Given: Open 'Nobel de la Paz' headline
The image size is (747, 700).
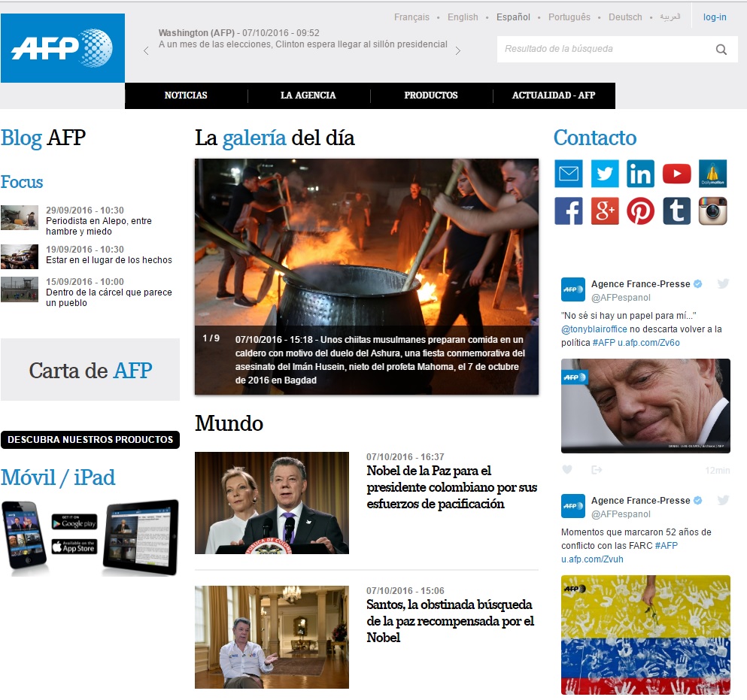Looking at the screenshot, I should 451,487.
